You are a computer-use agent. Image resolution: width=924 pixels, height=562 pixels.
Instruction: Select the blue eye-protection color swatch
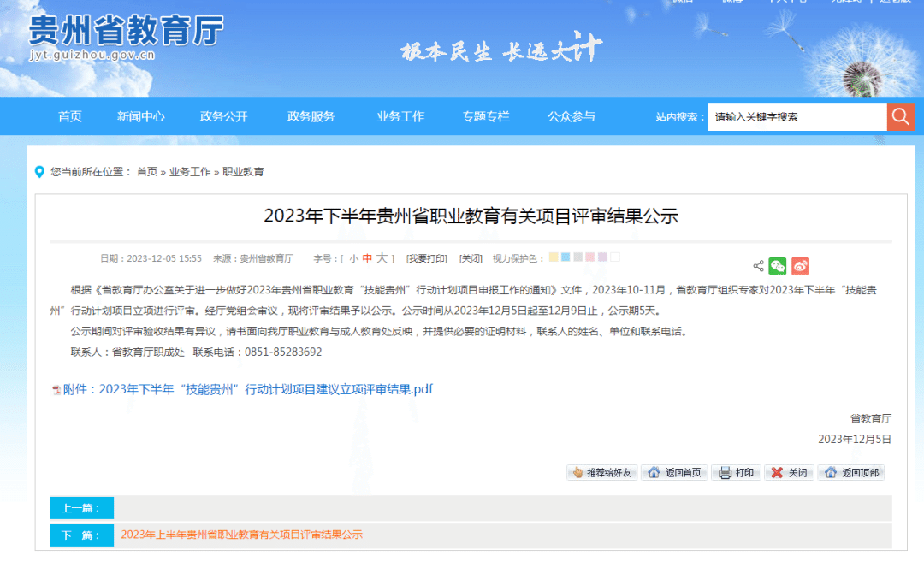point(566,257)
